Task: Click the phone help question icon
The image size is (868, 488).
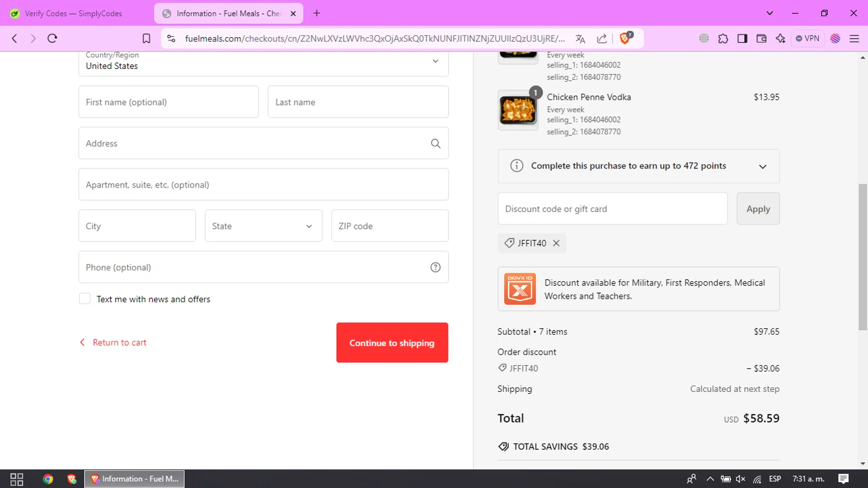Action: [436, 267]
